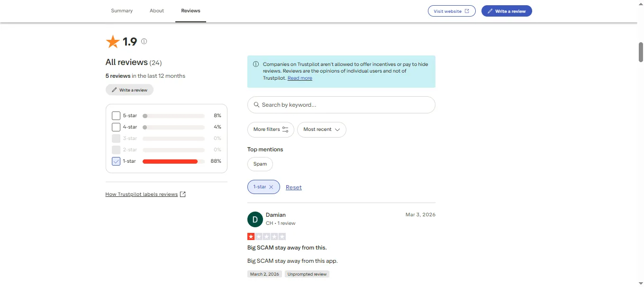Click the filter sliders icon in More filters
Screen dimensions: 644x287
(285, 130)
